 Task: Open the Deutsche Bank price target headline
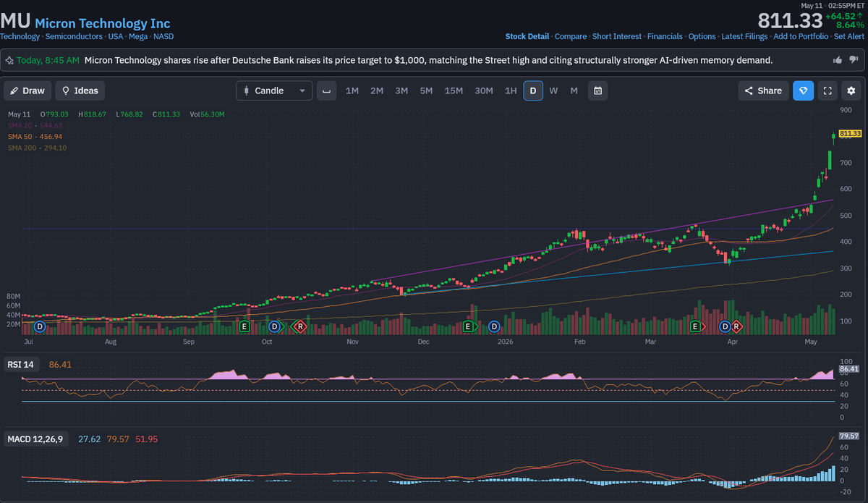[428, 60]
